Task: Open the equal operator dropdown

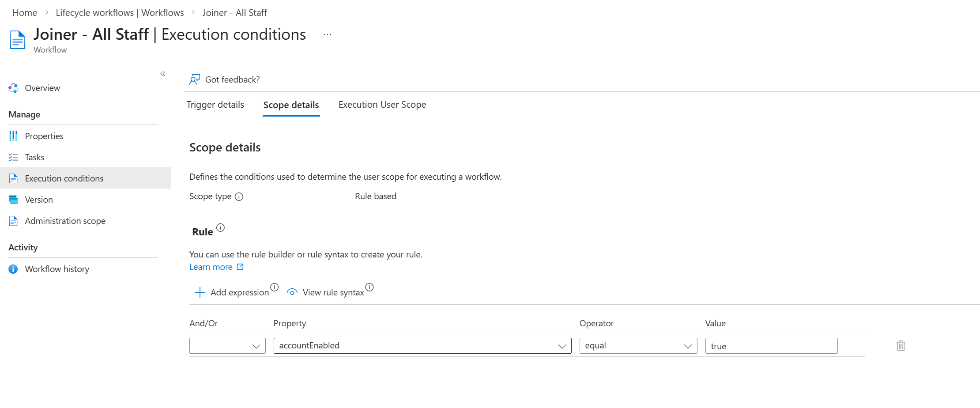Action: coord(638,346)
